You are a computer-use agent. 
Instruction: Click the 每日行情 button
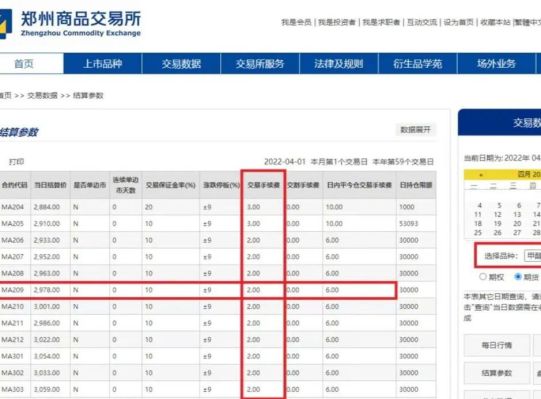497,345
